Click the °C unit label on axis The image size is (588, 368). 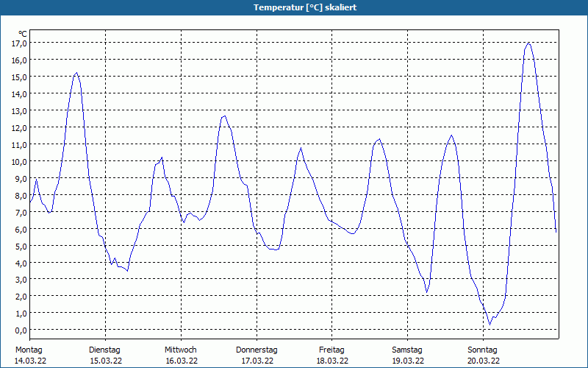tap(23, 34)
